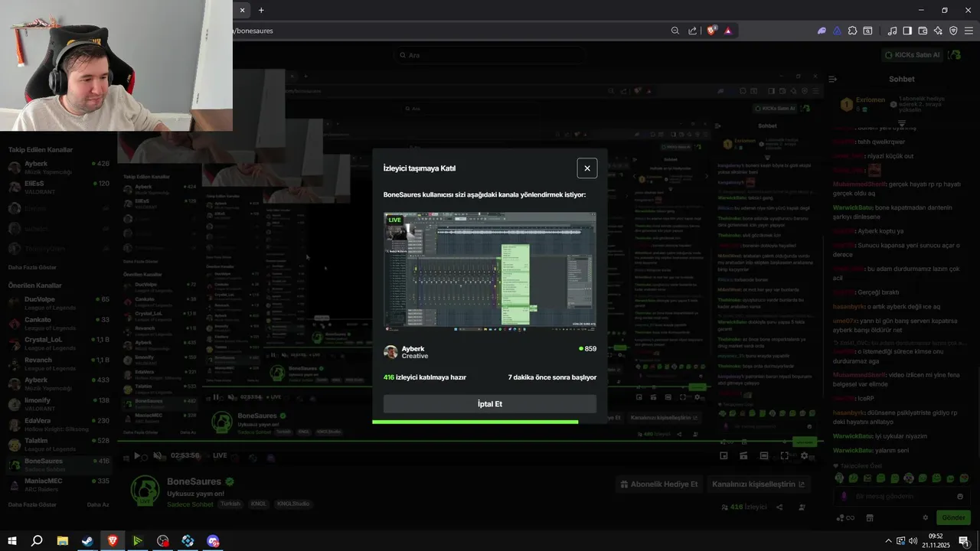Open chat settings gear icon
980x551 pixels.
(925, 517)
